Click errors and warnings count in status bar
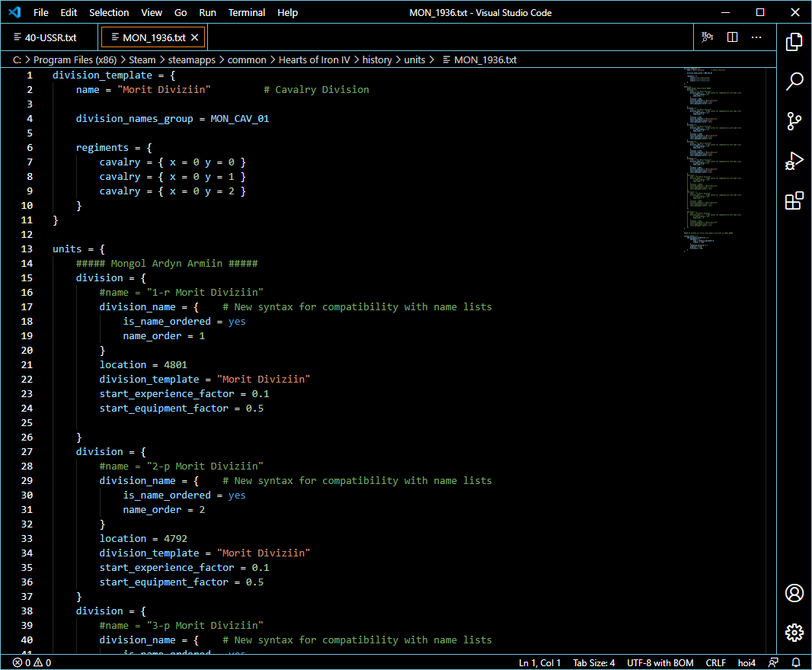Image resolution: width=812 pixels, height=670 pixels. (31, 662)
